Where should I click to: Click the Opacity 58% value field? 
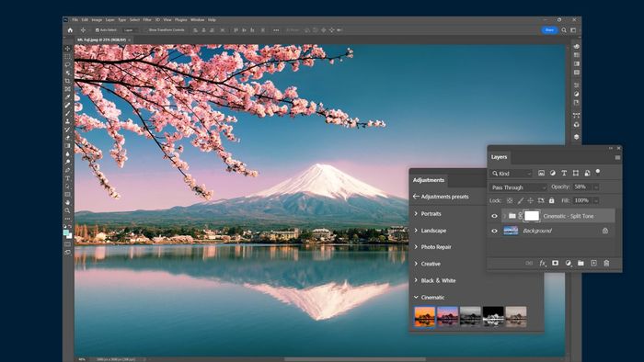click(x=582, y=187)
